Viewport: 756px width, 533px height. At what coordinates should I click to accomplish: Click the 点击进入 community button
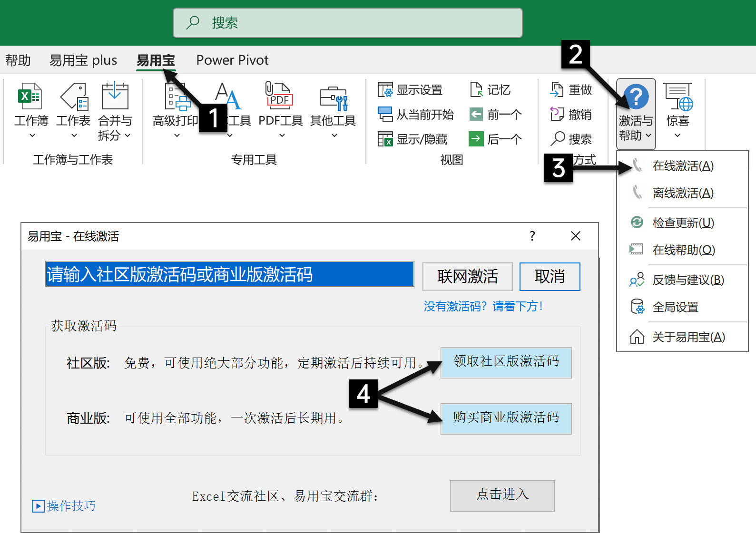pos(502,495)
